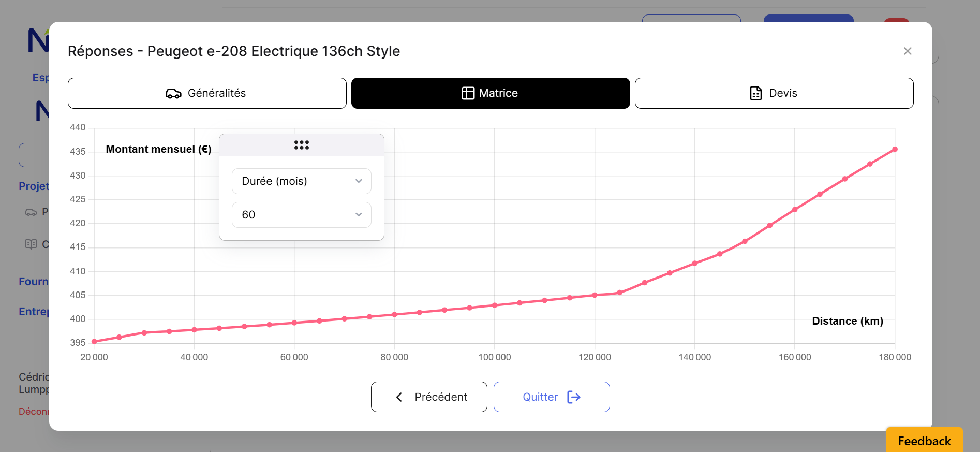Click the Précédent button
The image size is (980, 452).
[429, 397]
